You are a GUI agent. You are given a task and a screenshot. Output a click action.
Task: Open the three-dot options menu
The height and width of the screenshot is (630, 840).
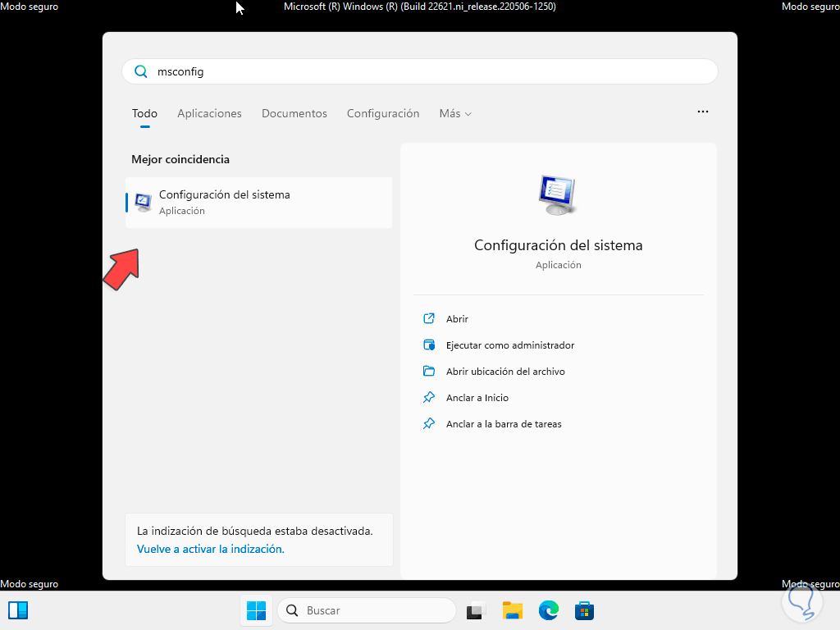point(702,112)
